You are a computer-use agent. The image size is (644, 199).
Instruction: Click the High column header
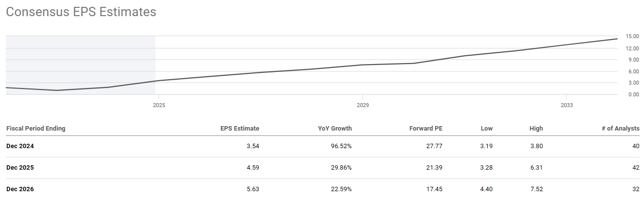(x=536, y=129)
